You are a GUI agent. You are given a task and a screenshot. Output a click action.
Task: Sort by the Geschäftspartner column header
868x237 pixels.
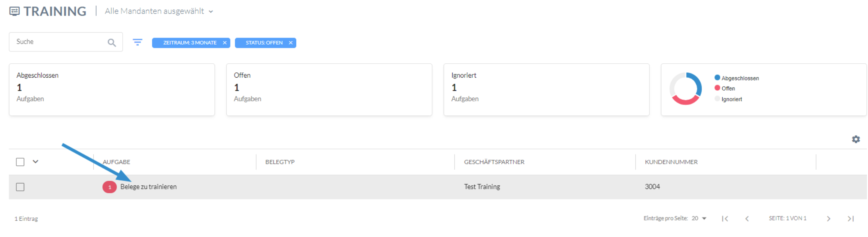494,162
